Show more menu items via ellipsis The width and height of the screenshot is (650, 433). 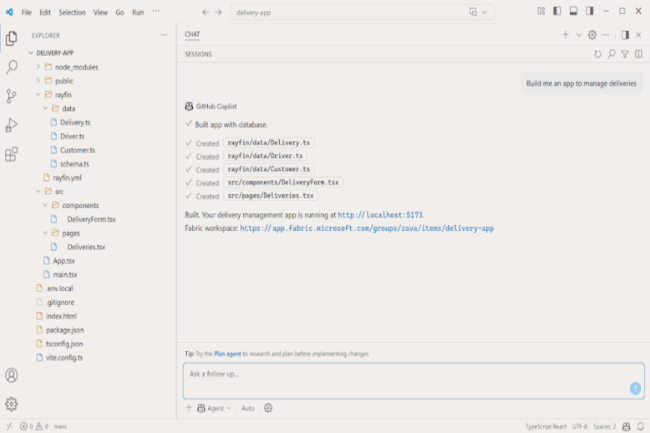pos(156,12)
